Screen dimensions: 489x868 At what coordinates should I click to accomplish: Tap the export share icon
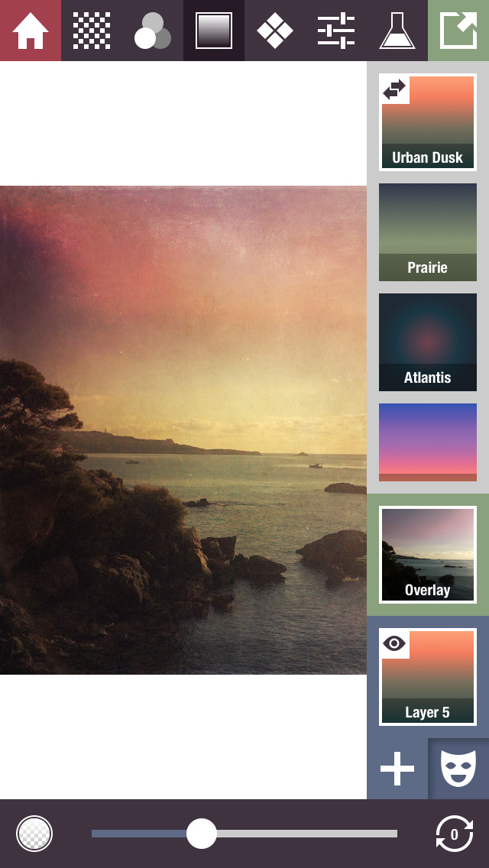pos(458,31)
